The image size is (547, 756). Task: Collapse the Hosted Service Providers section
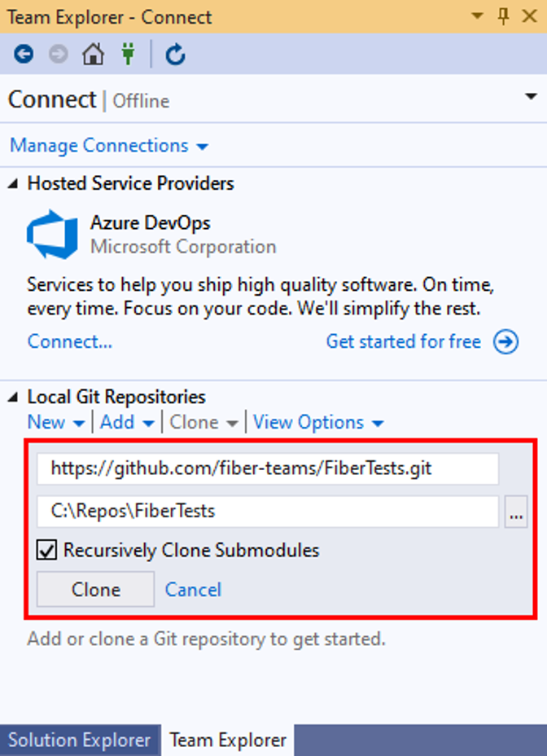pyautogui.click(x=13, y=183)
